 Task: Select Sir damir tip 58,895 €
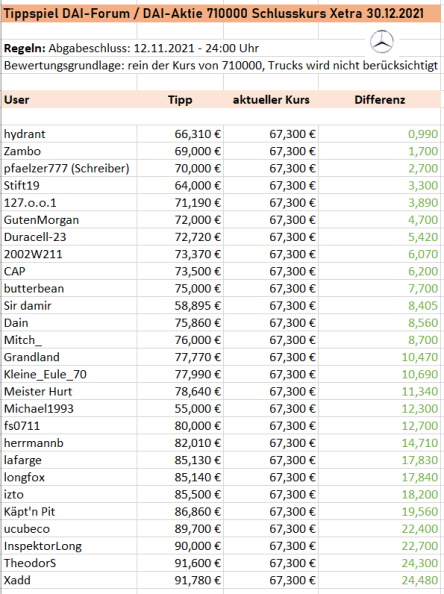pyautogui.click(x=180, y=306)
